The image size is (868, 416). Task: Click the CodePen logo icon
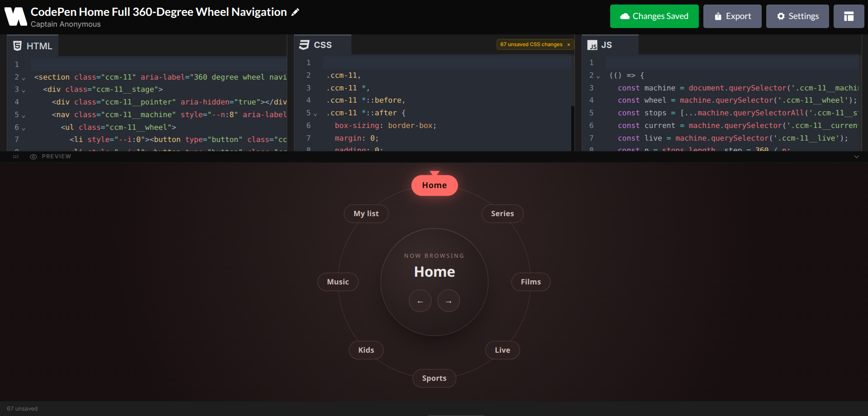click(x=16, y=17)
